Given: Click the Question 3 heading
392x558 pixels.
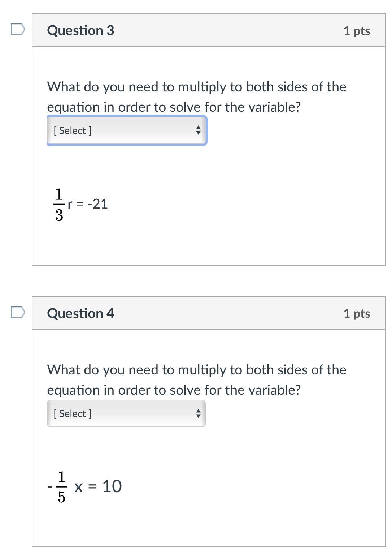Looking at the screenshot, I should point(80,30).
